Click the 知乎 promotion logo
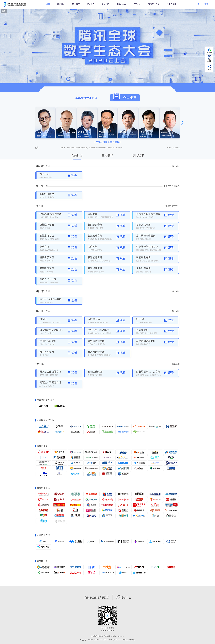 coord(75,567)
